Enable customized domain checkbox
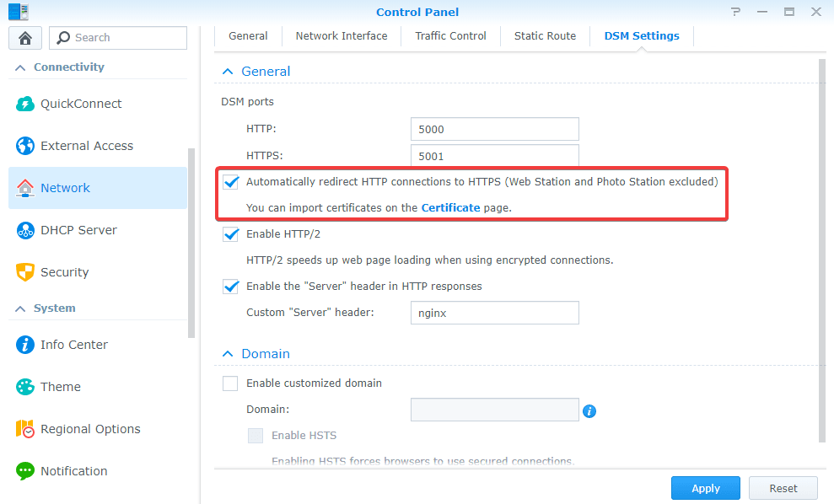 pyautogui.click(x=230, y=383)
